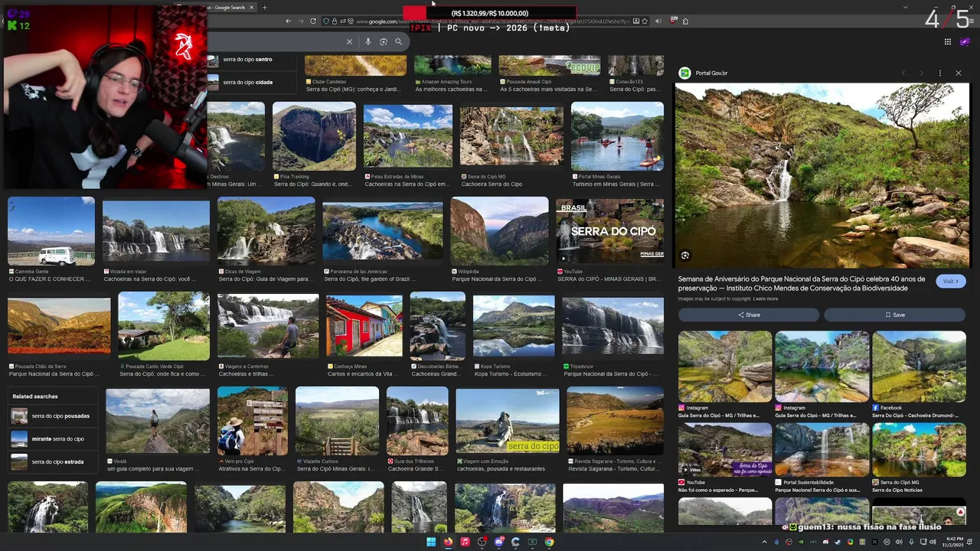Open a new browser tab

[265, 8]
